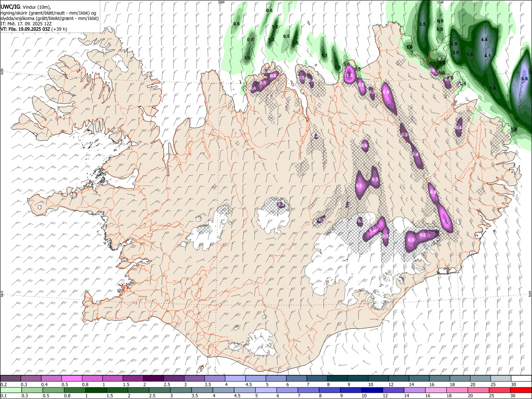Click the darkest purple 2 swatch in upper legend

pyautogui.click(x=153, y=379)
